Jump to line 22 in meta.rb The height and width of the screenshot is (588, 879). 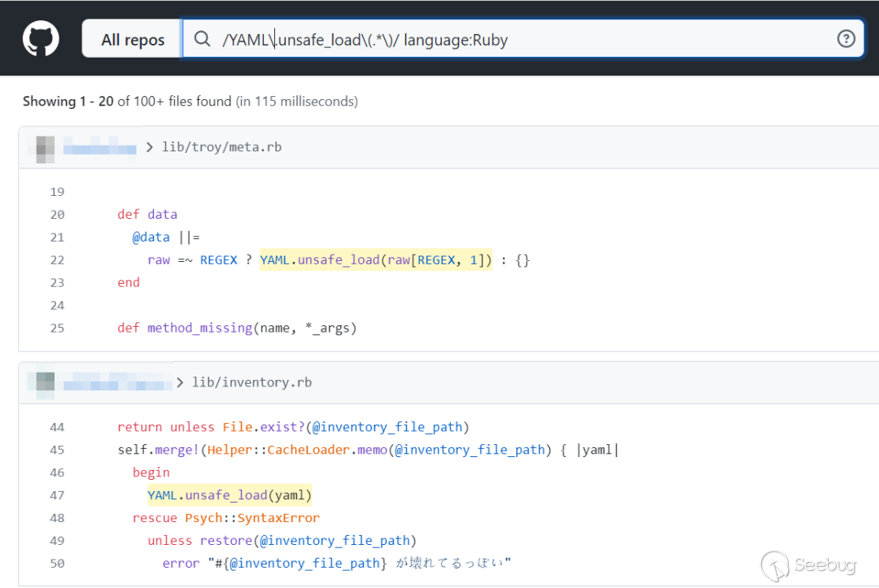[x=57, y=260]
